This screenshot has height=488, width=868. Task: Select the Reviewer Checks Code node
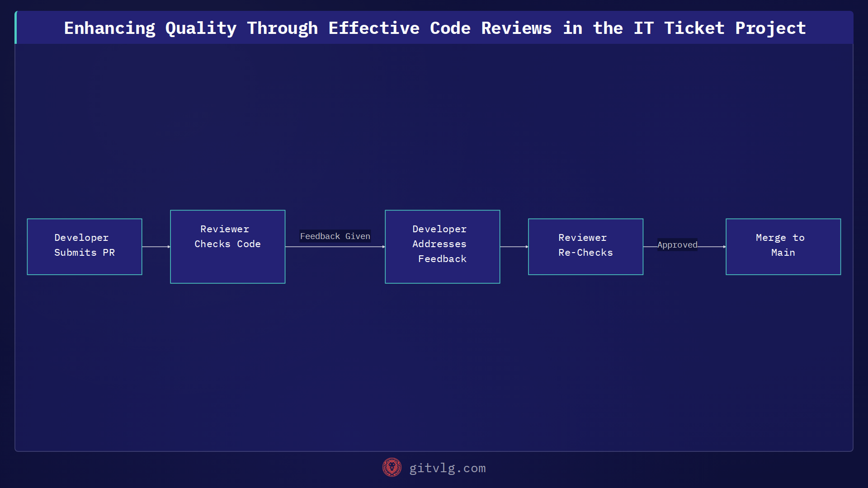tap(227, 247)
